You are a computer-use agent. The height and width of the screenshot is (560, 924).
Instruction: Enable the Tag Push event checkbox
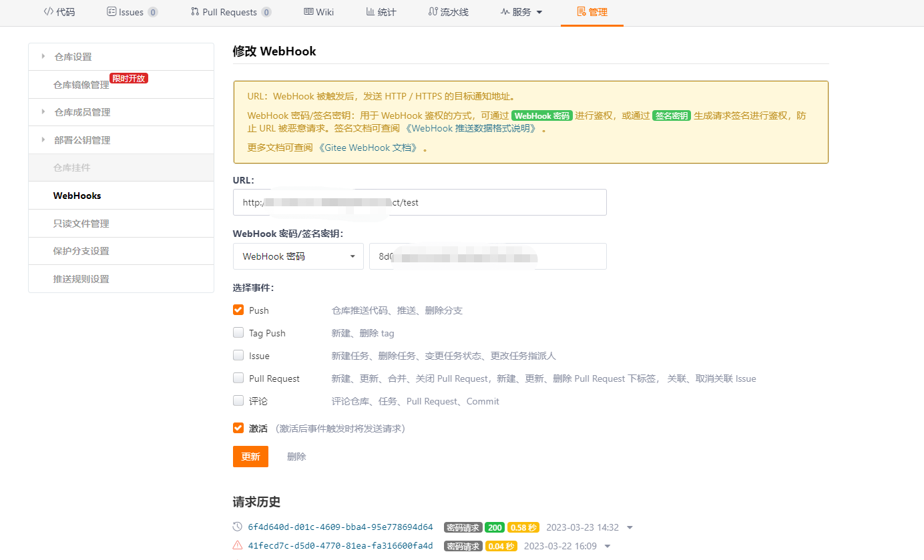pos(238,332)
